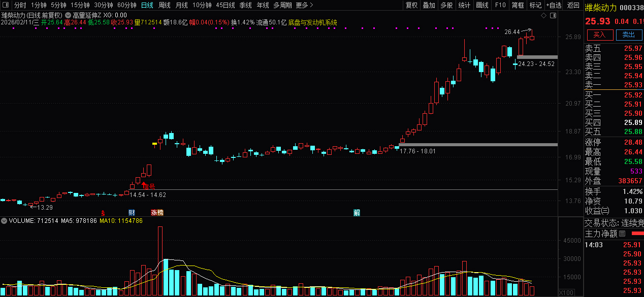
Task: Expand the VOLUME indicator dropdown arrow
Action: (x=4, y=221)
